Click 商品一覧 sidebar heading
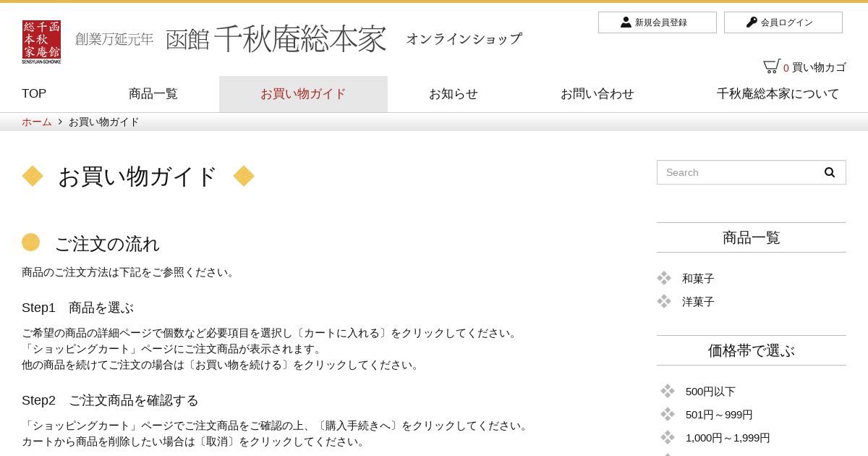 pyautogui.click(x=752, y=237)
